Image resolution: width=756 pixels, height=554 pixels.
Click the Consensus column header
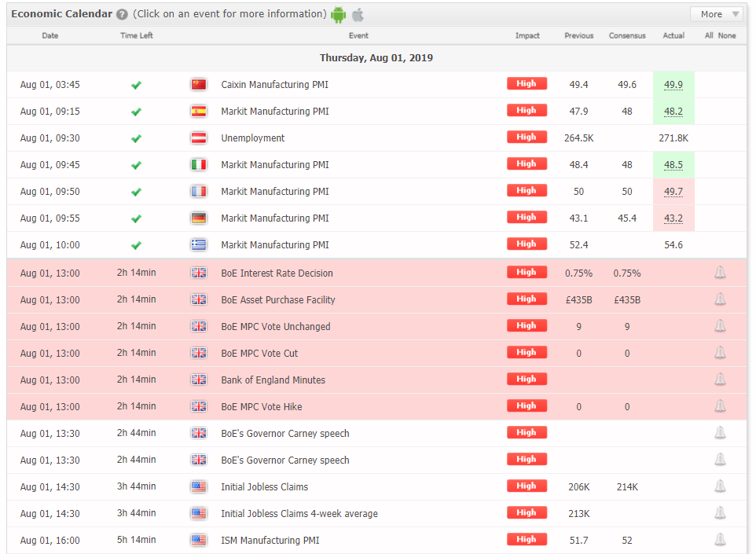tap(627, 35)
